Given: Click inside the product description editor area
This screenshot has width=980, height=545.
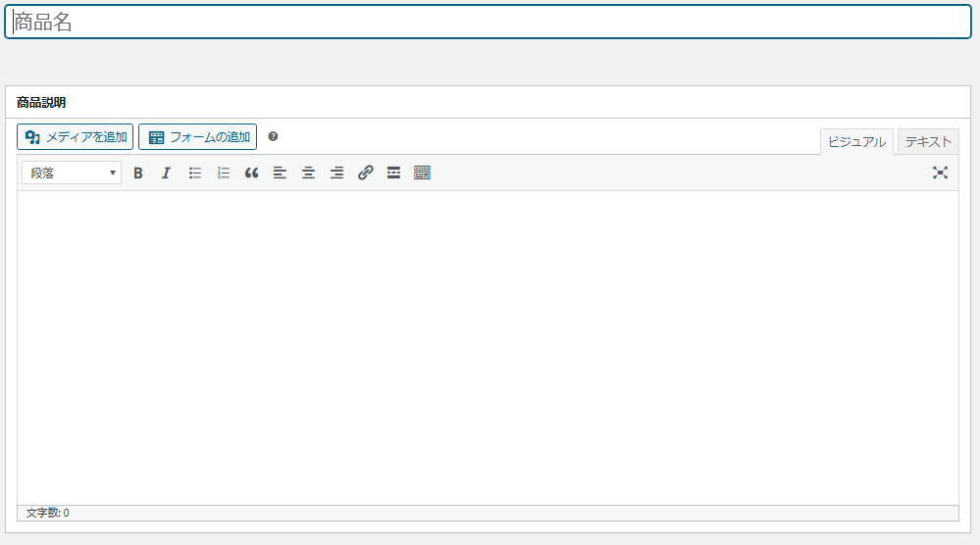Looking at the screenshot, I should [x=488, y=343].
